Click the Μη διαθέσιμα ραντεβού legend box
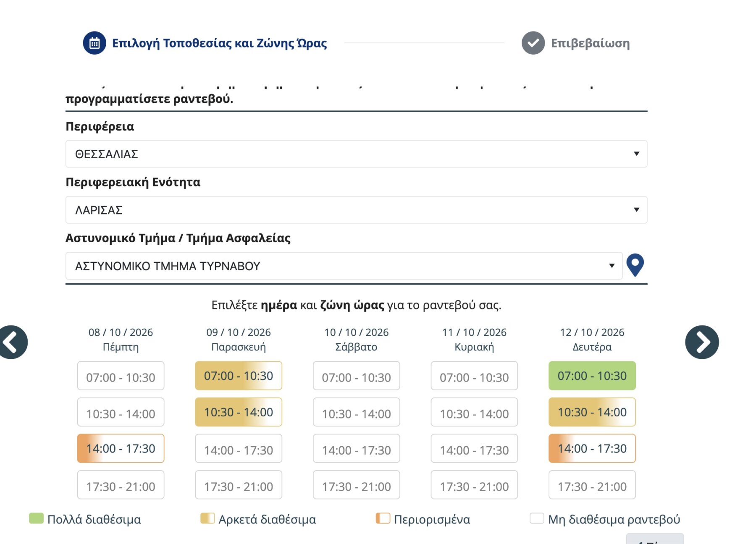This screenshot has width=756, height=544. (x=537, y=518)
